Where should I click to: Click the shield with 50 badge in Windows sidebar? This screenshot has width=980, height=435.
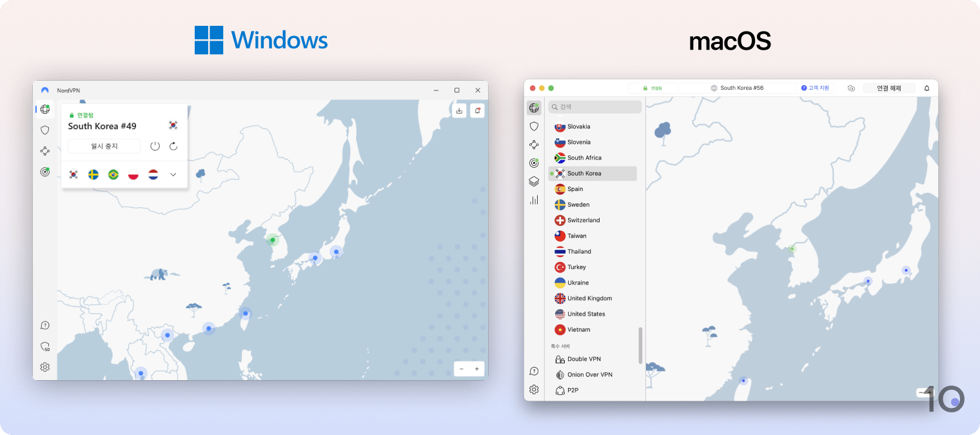(x=44, y=347)
